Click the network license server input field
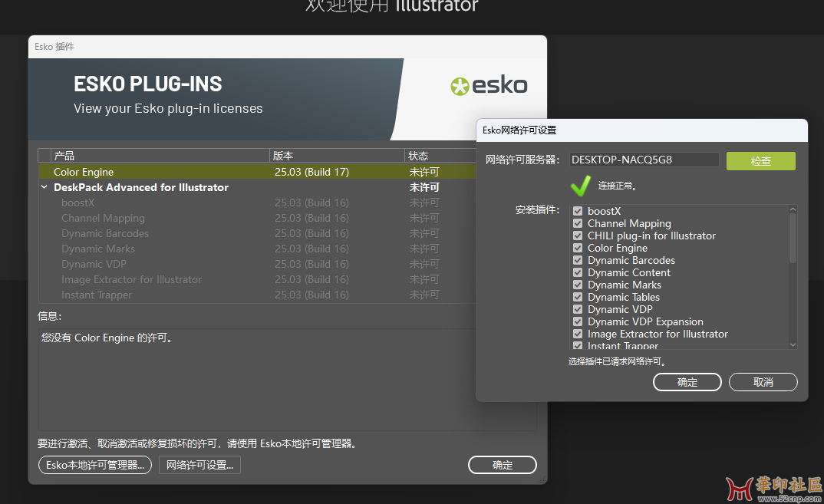 coord(644,160)
